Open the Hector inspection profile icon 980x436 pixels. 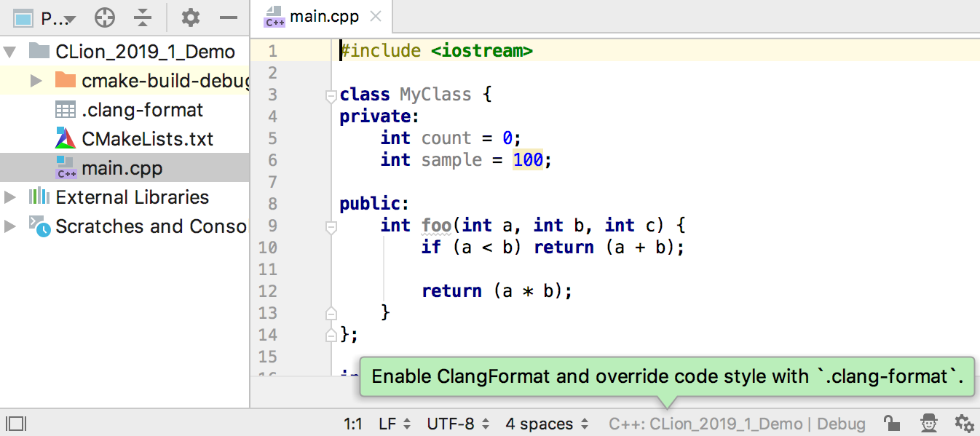tap(929, 424)
